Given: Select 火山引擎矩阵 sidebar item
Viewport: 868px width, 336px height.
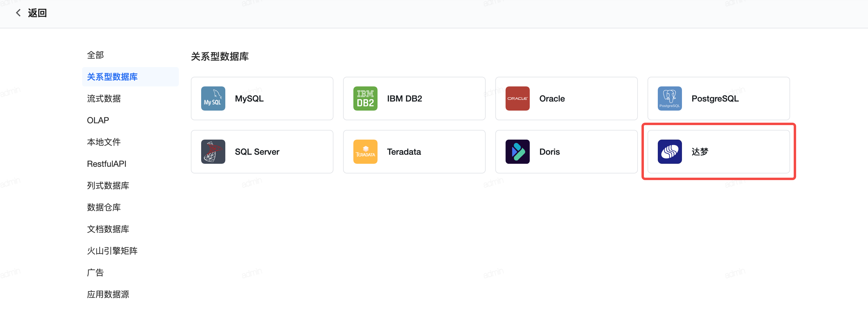Looking at the screenshot, I should (112, 251).
